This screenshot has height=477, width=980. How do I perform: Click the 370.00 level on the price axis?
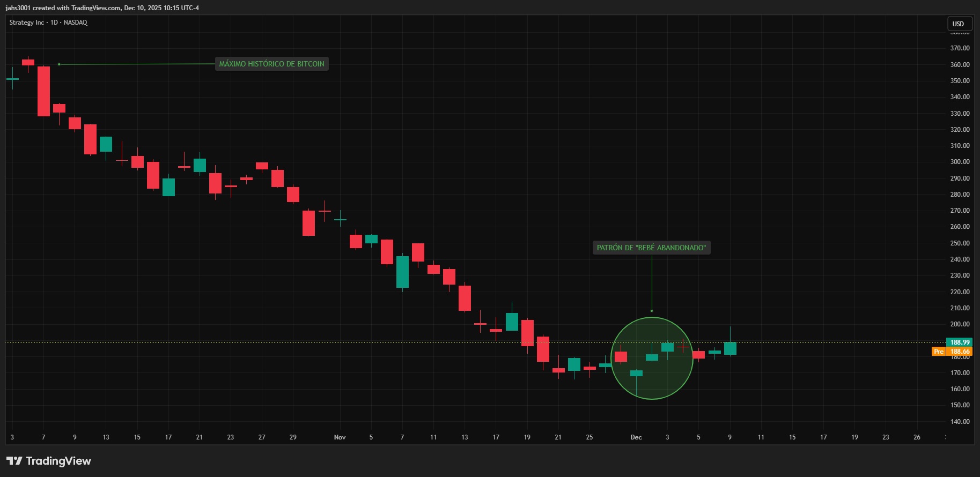pos(960,48)
